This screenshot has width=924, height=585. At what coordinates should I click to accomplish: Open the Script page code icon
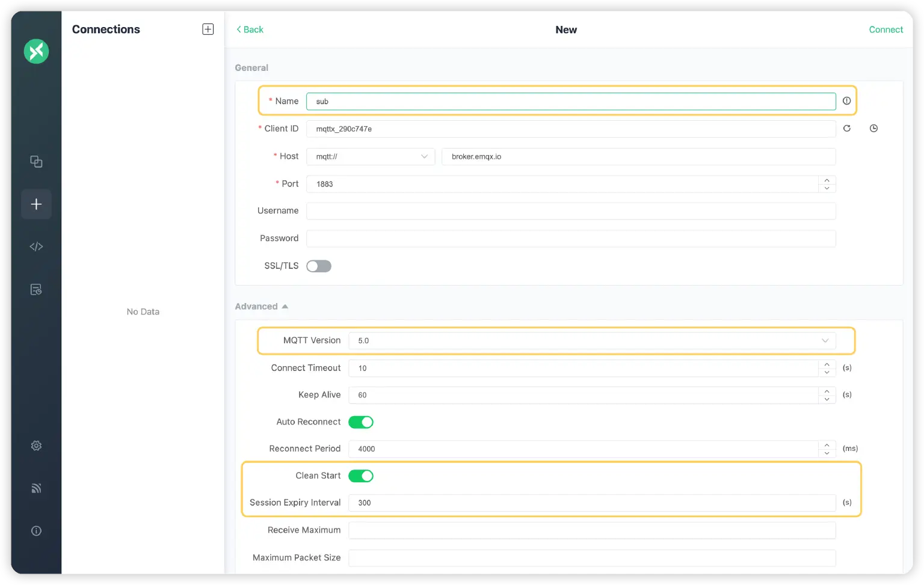(x=36, y=247)
